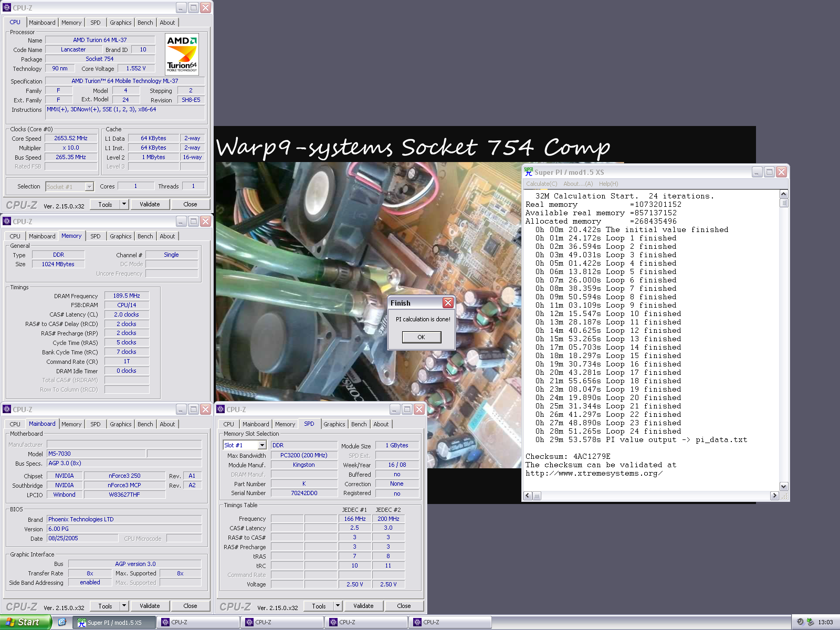
Task: Open Tools dropdown arrow in CPU window
Action: click(x=124, y=204)
